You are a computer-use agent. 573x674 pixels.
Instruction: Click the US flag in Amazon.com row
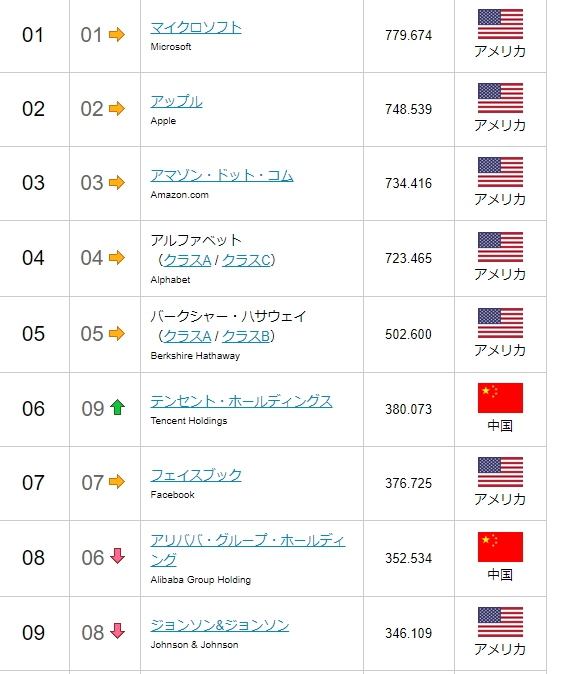click(x=500, y=172)
